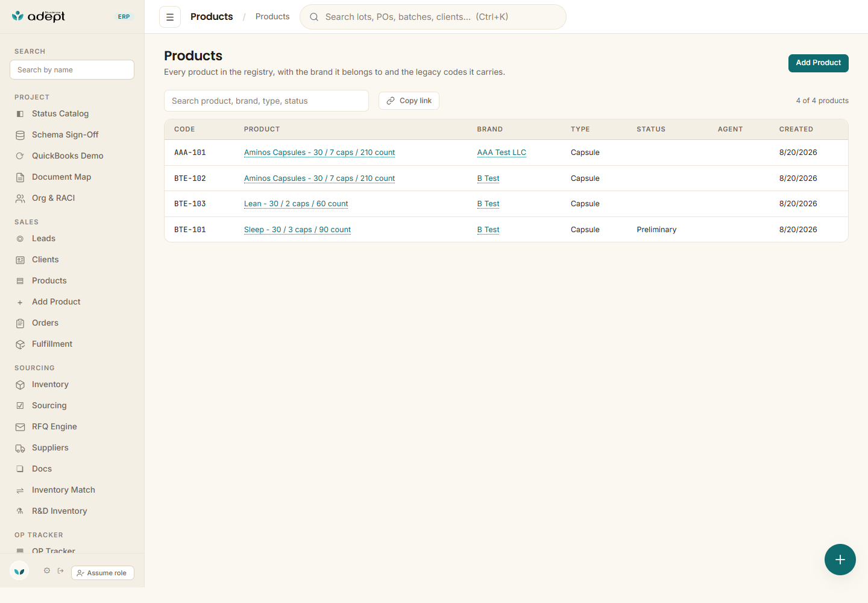Open Products in the sidebar menu

tap(49, 281)
